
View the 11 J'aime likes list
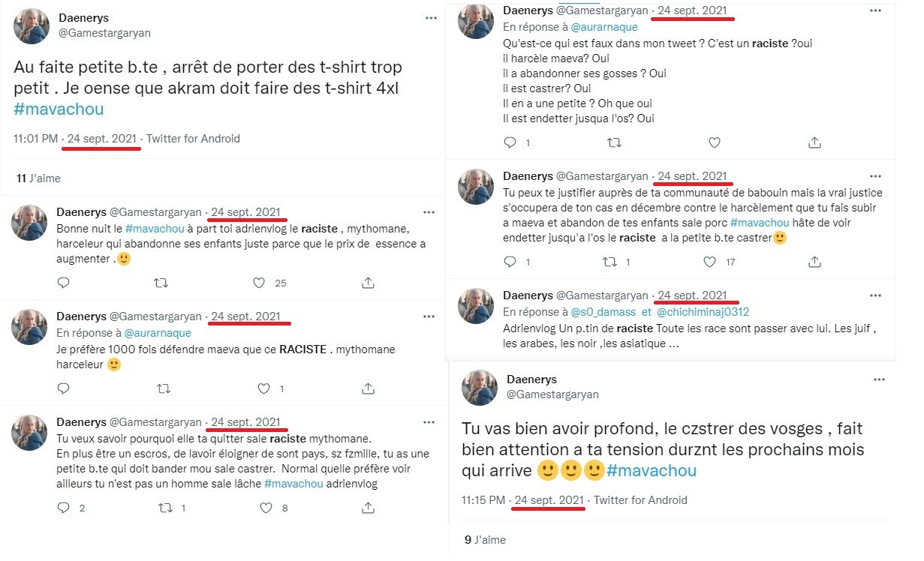(x=38, y=178)
